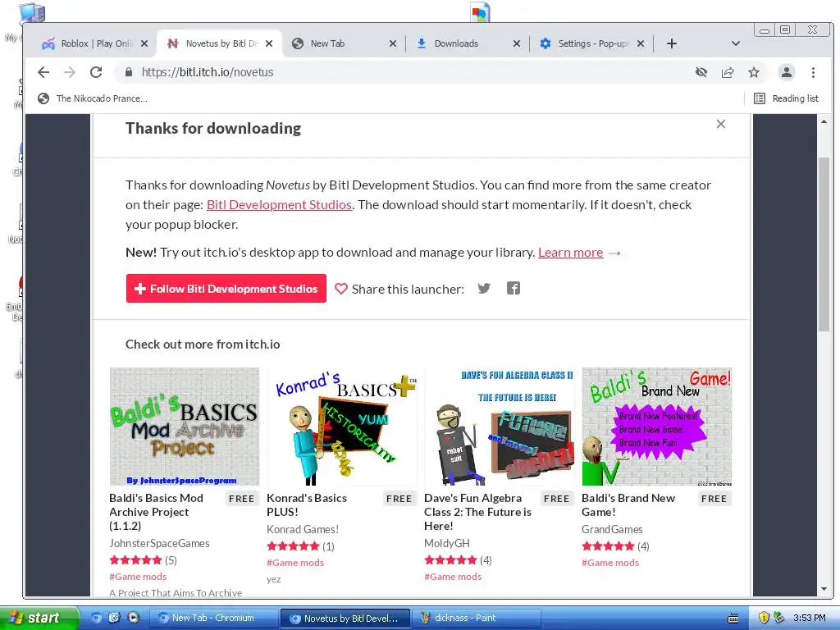The image size is (840, 630).
Task: Click the tracking-blocked eye icon
Action: pyautogui.click(x=701, y=72)
